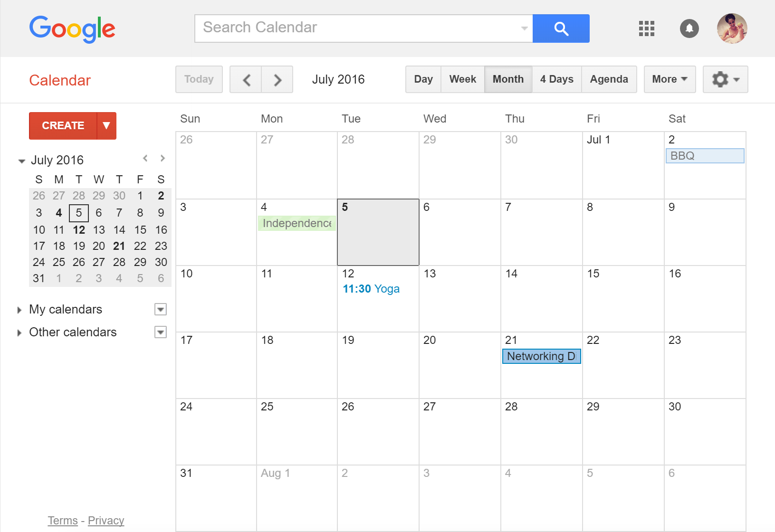775x532 pixels.
Task: Open the BBQ event on July 2
Action: 705,155
